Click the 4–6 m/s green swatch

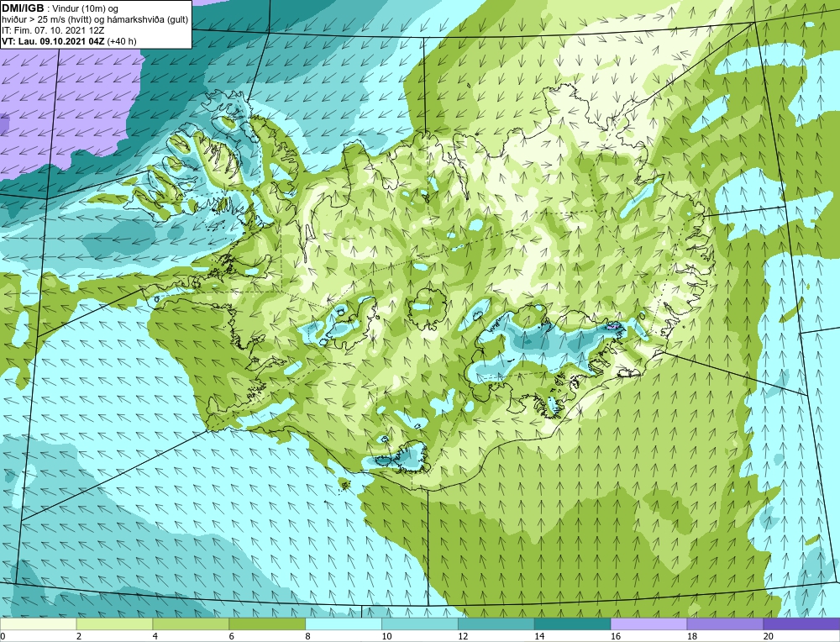coord(191,624)
